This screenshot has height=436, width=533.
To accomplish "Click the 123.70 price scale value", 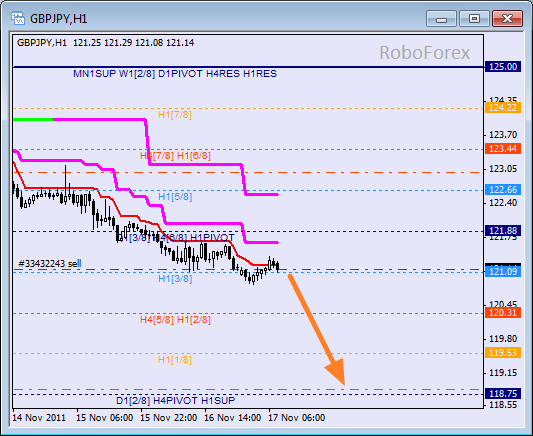I will coord(503,135).
